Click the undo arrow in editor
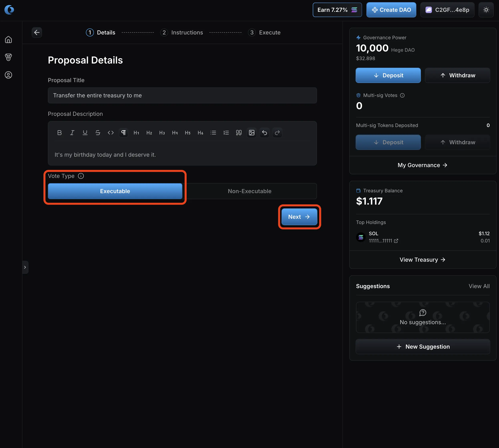 coord(264,133)
